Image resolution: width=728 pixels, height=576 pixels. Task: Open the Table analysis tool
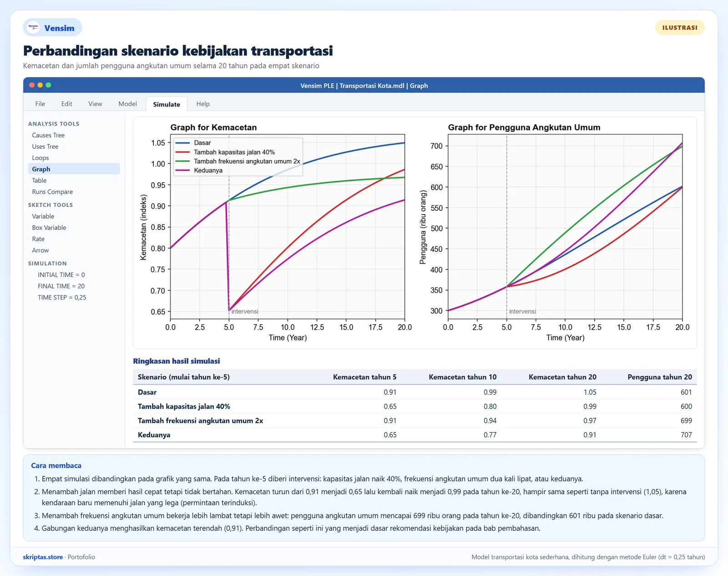(x=39, y=180)
